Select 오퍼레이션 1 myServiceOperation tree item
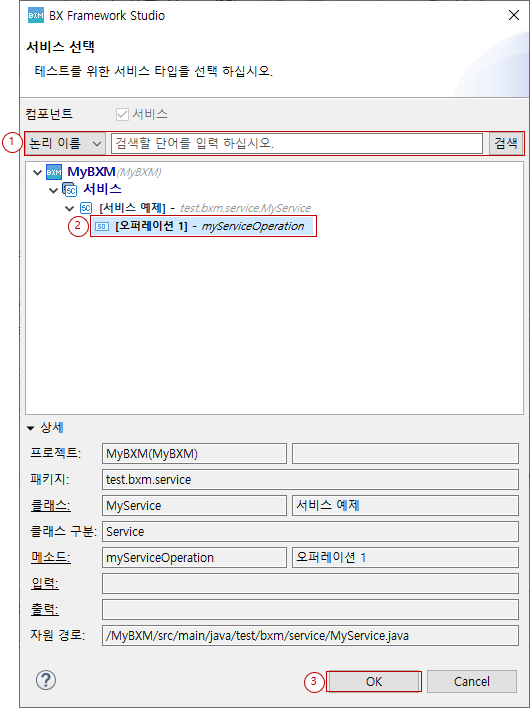This screenshot has height=708, width=530. pos(203,227)
